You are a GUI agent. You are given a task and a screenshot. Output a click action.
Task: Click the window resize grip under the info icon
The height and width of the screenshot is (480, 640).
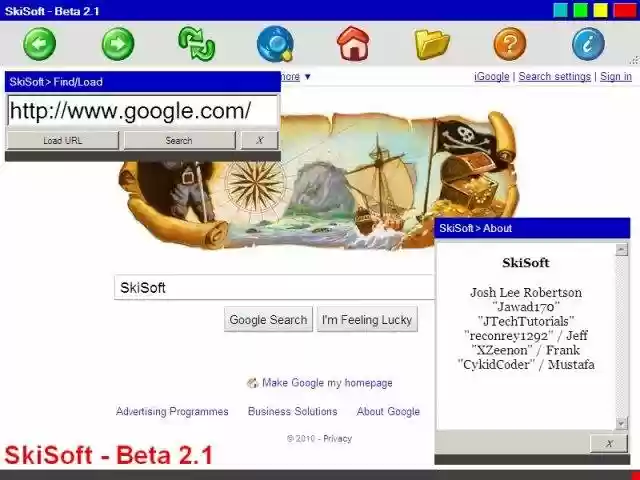click(634, 60)
